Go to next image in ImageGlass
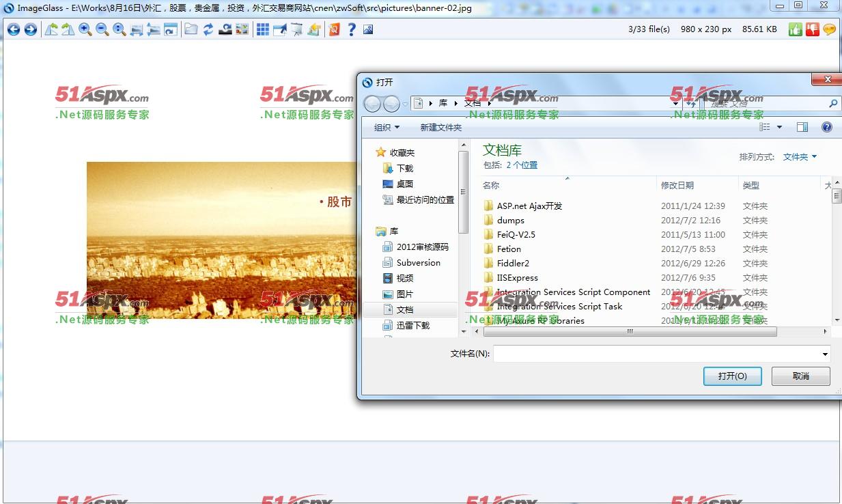 [x=30, y=29]
